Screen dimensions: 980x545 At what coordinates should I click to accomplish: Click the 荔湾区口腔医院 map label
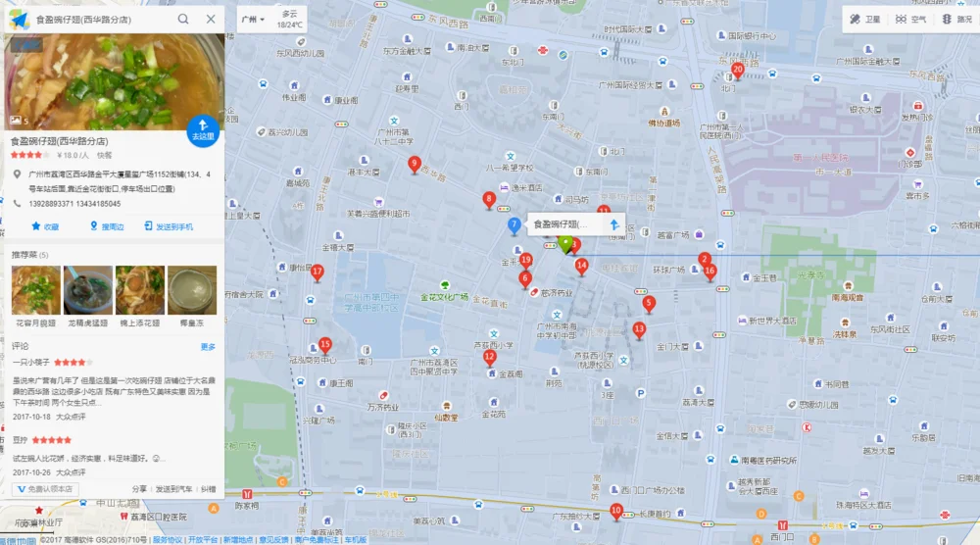pyautogui.click(x=158, y=517)
